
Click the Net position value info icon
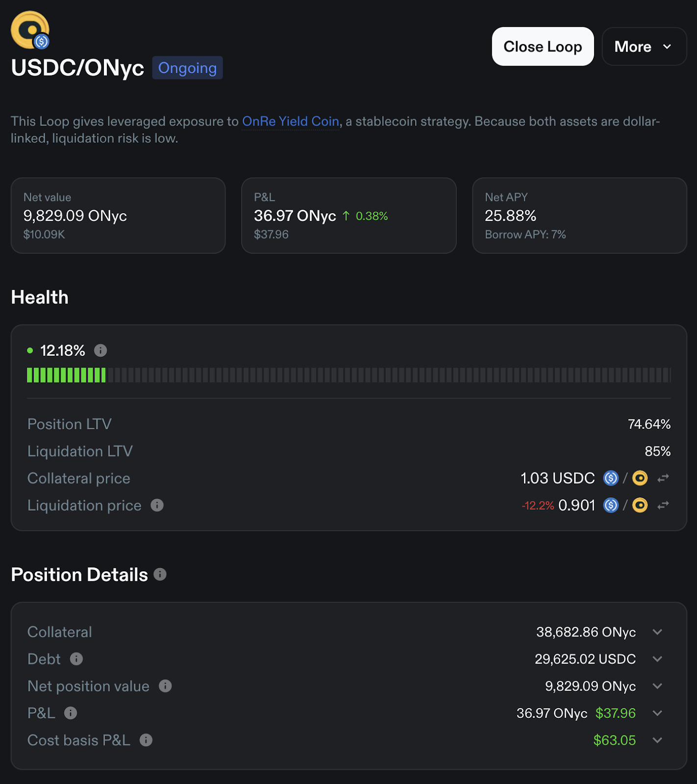pyautogui.click(x=165, y=686)
